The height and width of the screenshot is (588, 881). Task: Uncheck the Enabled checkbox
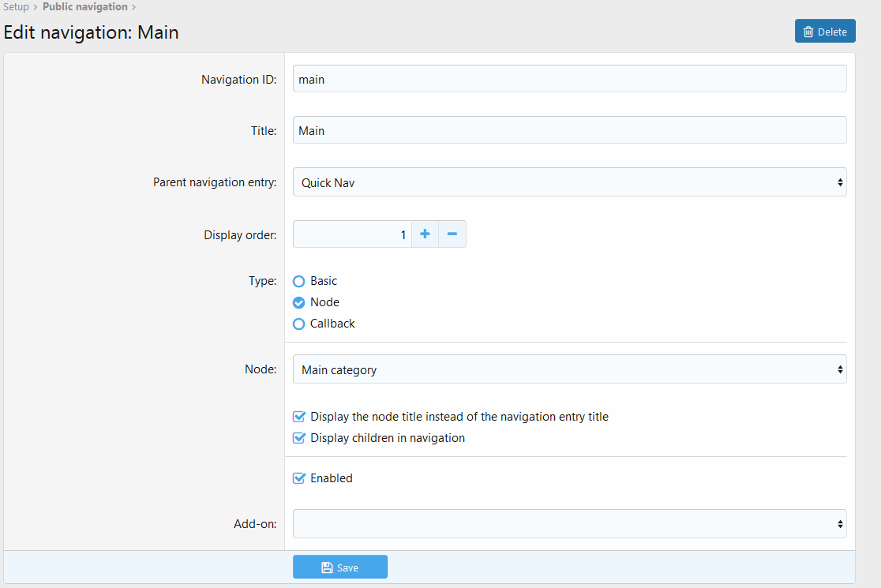tap(299, 478)
